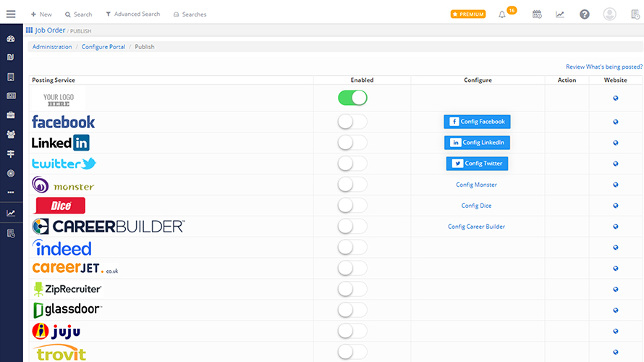Click the Job Order title link
This screenshot has height=362, width=644.
point(50,30)
